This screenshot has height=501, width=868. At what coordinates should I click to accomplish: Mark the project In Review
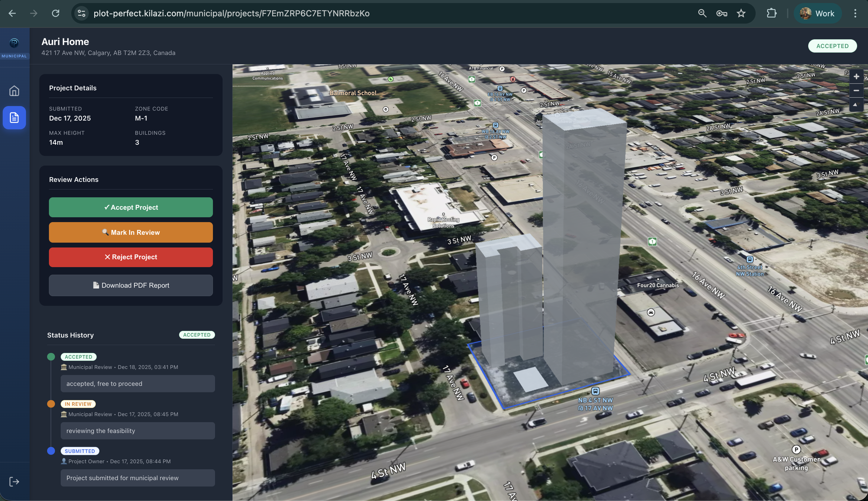131,232
